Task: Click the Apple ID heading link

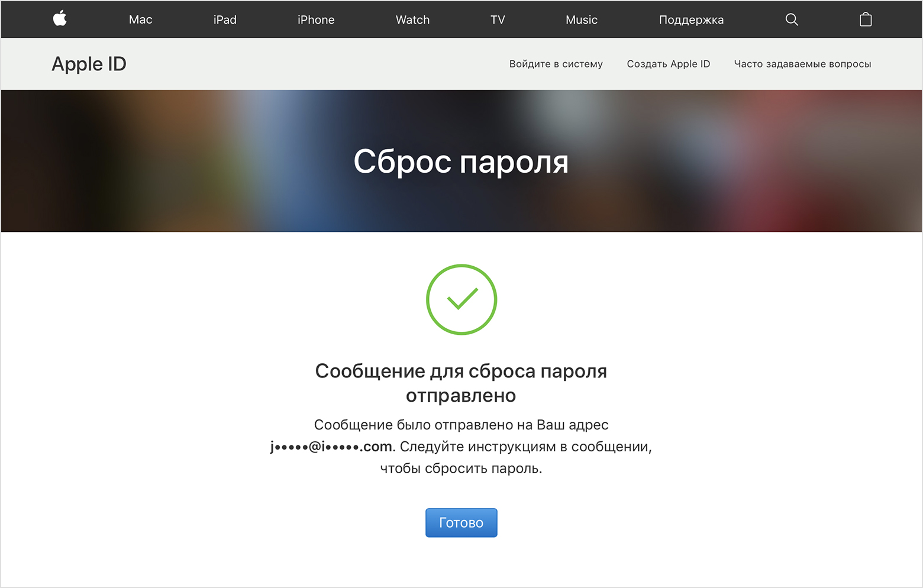Action: coord(89,64)
